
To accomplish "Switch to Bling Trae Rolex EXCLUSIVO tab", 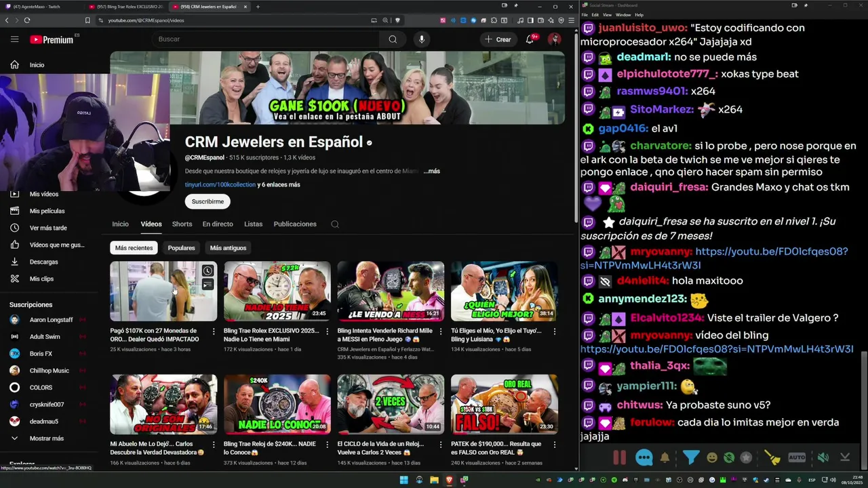I will pos(126,7).
